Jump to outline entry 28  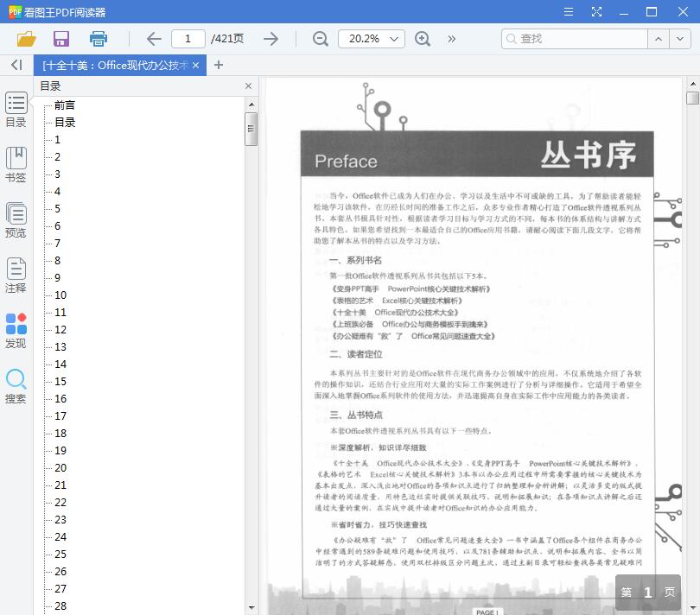(x=60, y=606)
